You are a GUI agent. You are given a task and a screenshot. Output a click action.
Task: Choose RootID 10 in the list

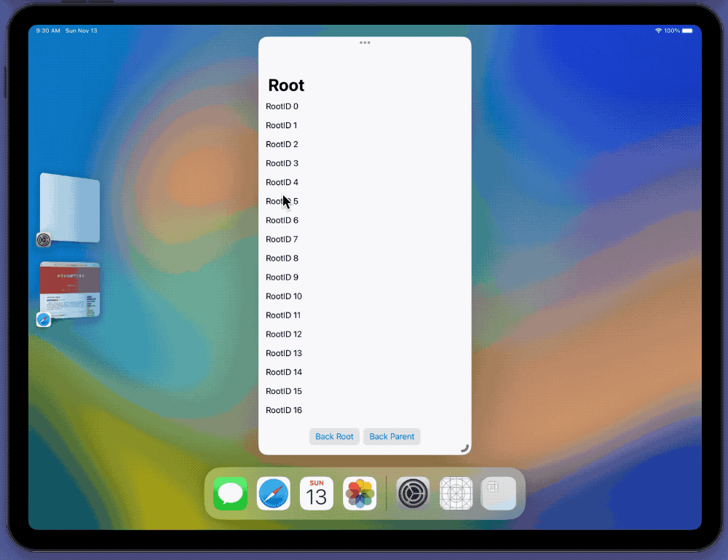(x=365, y=296)
